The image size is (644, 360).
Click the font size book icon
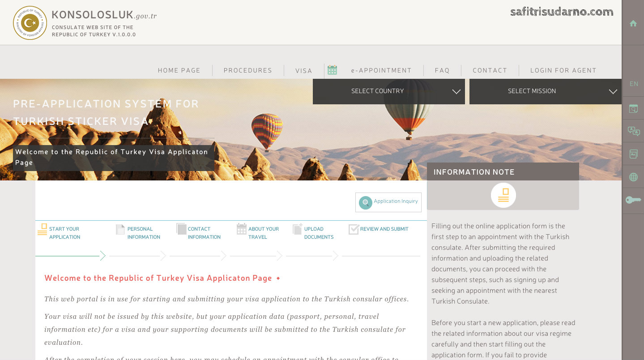pyautogui.click(x=633, y=154)
